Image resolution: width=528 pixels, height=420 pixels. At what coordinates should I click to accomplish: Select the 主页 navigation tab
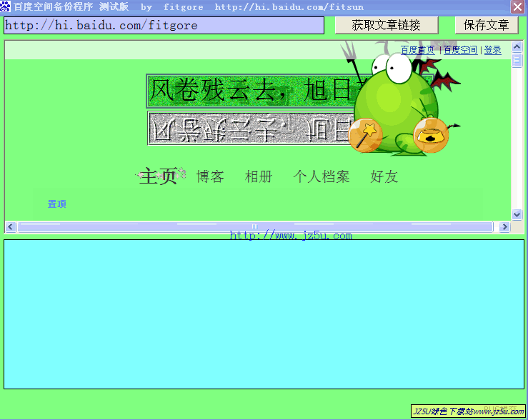click(x=159, y=176)
